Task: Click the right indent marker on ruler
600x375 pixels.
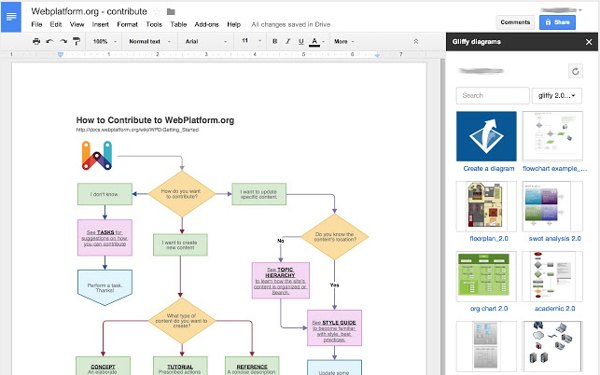Action: tap(377, 55)
